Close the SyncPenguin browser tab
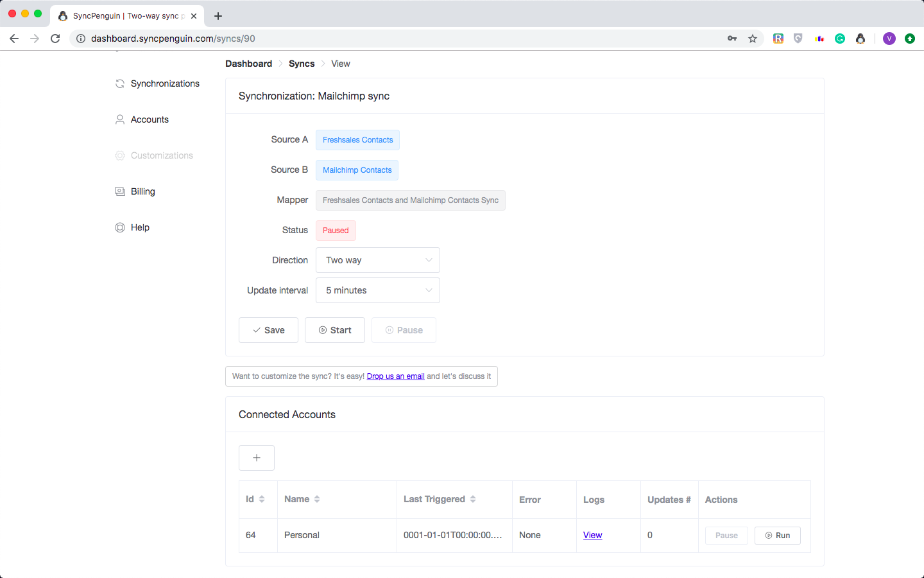The image size is (924, 578). pyautogui.click(x=194, y=16)
